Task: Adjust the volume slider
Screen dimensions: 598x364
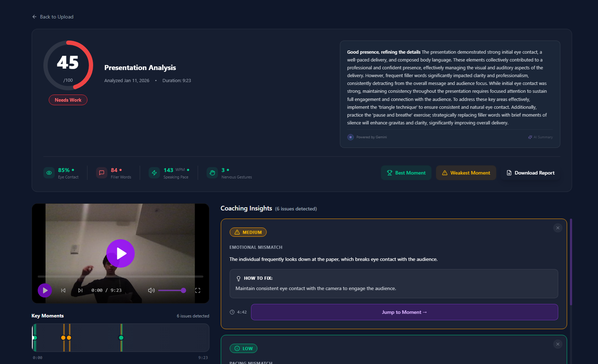Action: 172,290
